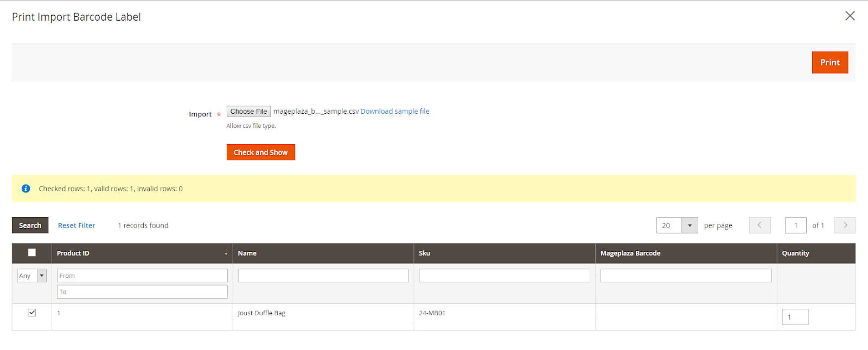Click the Reset Filter link
868x350 pixels.
76,225
